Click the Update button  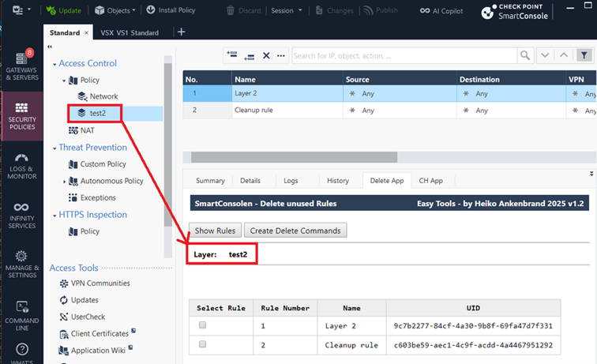point(64,10)
